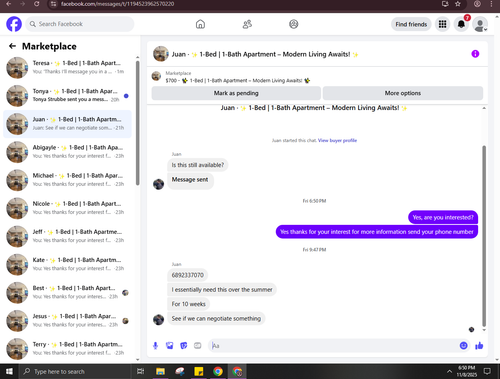Open the account profile menu

(480, 24)
